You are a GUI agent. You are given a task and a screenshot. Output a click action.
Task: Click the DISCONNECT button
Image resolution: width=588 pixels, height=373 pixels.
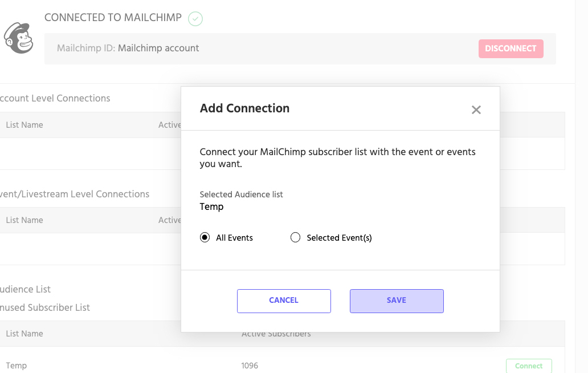point(511,48)
